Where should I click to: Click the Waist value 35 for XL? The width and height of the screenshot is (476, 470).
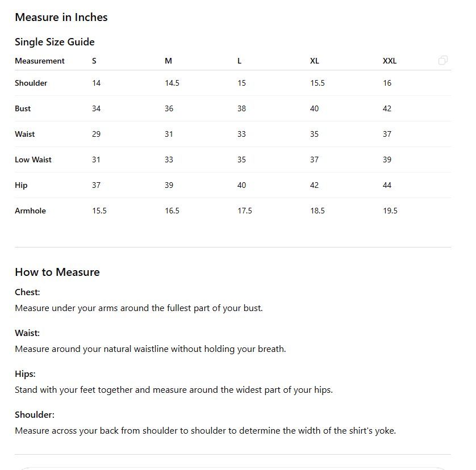pyautogui.click(x=314, y=134)
